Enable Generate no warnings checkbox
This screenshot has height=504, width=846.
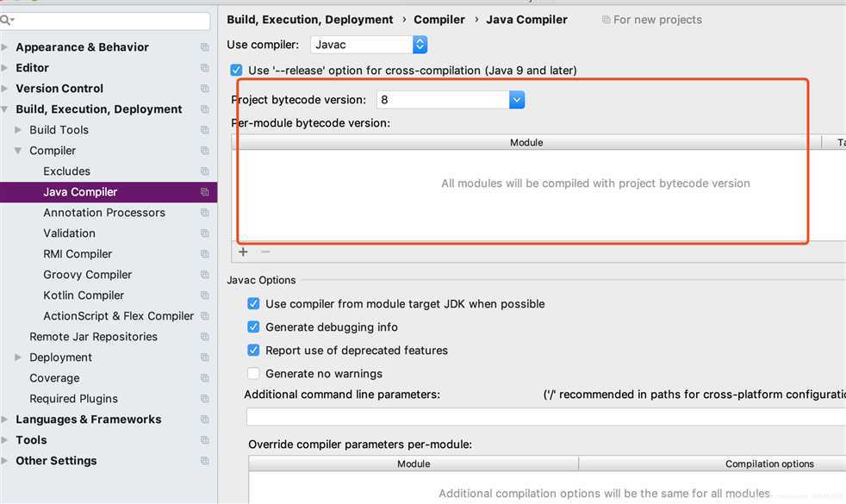point(253,373)
